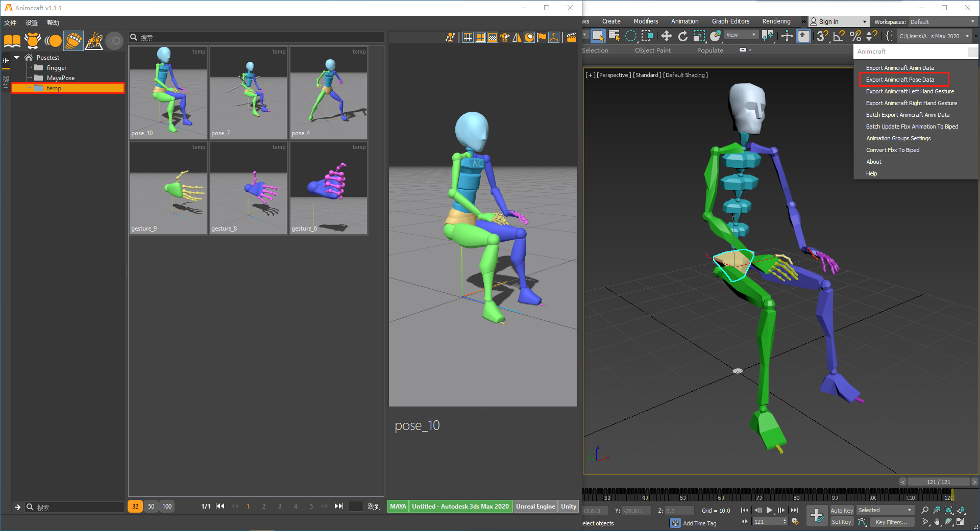The height and width of the screenshot is (531, 980).
Task: Click the horse rider icon in Animcraft
Action: click(94, 41)
